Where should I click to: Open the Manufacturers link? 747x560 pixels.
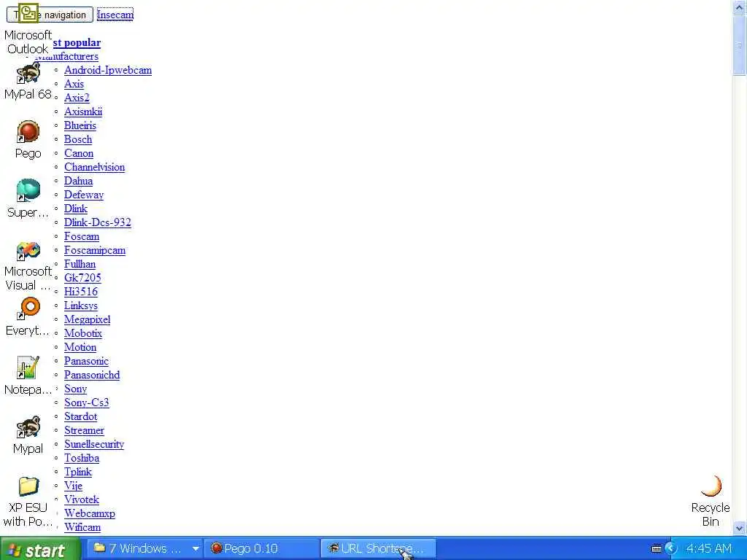pos(66,56)
